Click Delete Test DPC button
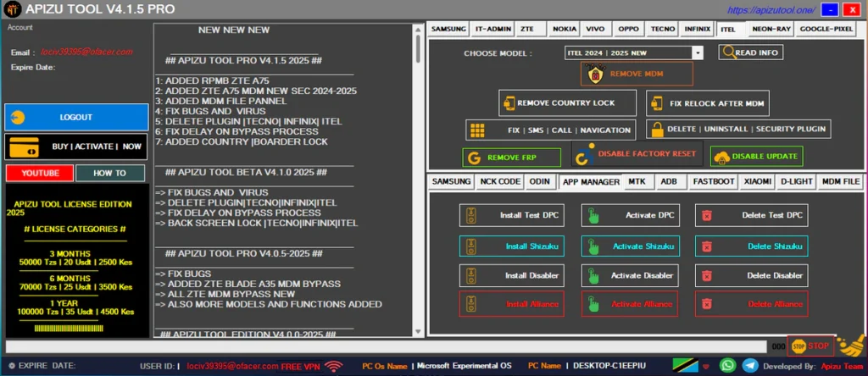 tap(752, 215)
